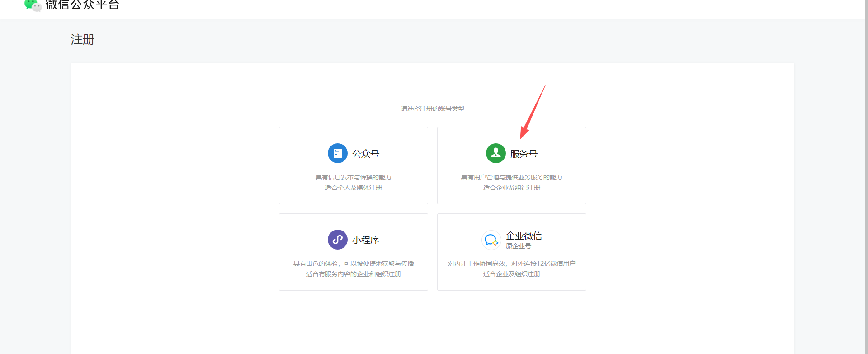Click the purple 小程序 icon

click(x=337, y=240)
